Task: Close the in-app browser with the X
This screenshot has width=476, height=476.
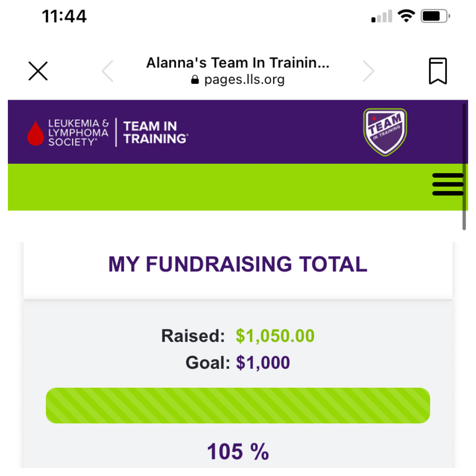Action: coord(38,71)
